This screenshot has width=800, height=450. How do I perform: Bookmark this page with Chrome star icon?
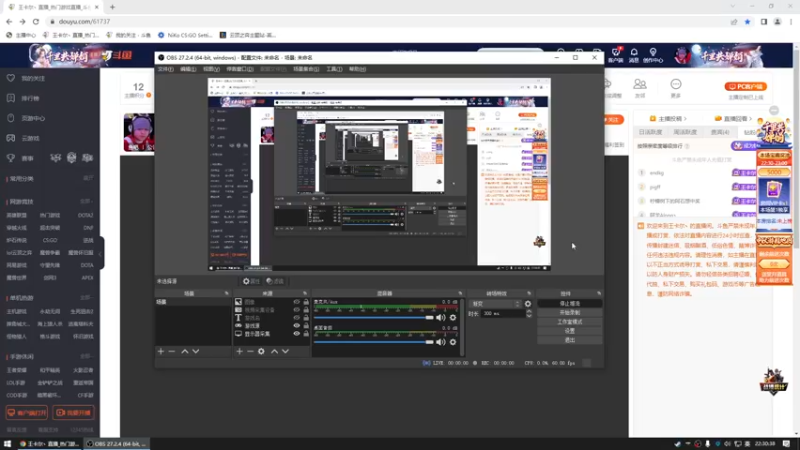(x=747, y=21)
